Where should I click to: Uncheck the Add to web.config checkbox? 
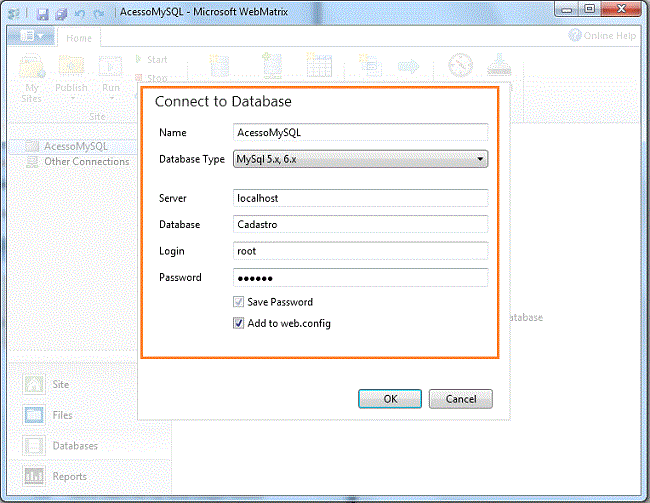[238, 323]
